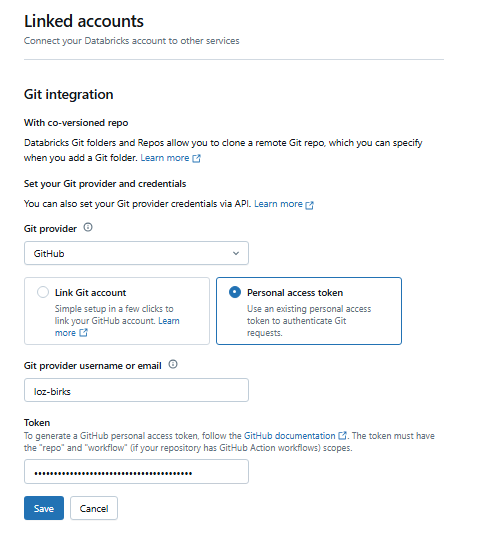Choose the Link Git account card
The width and height of the screenshot is (484, 547).
click(x=117, y=311)
